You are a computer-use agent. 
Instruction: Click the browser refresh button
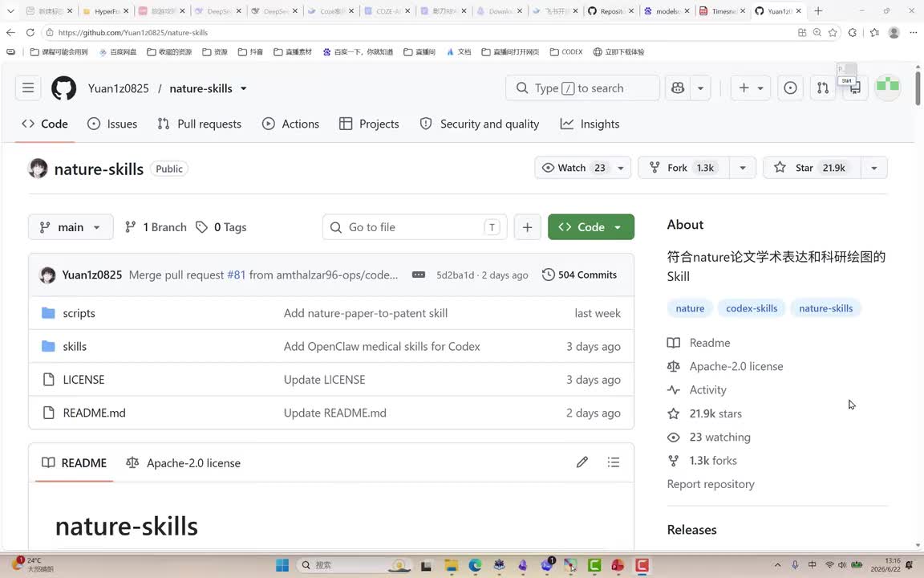(x=30, y=32)
